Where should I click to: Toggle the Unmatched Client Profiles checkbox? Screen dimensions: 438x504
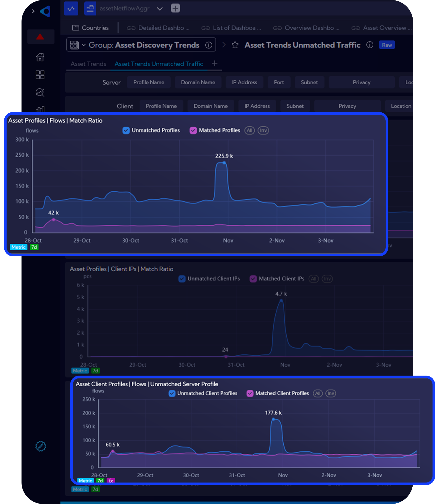172,393
